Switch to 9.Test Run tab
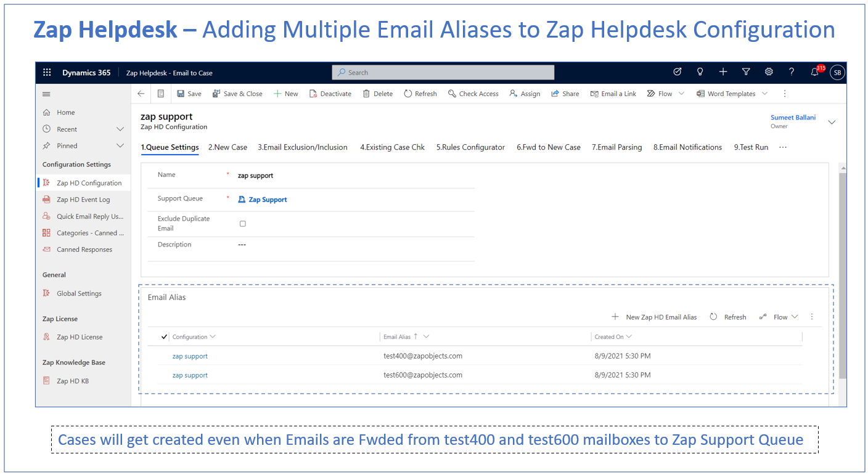This screenshot has height=475, width=868. pos(751,147)
